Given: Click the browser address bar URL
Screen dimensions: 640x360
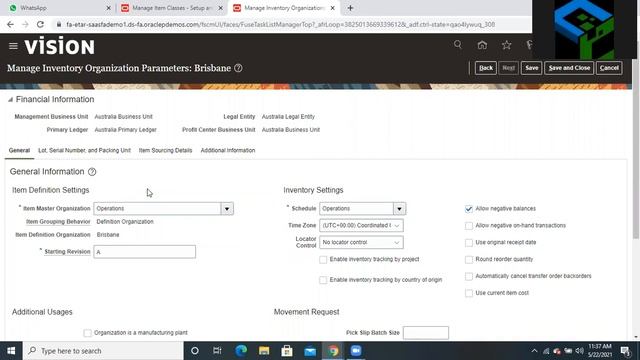Looking at the screenshot, I should click(280, 24).
